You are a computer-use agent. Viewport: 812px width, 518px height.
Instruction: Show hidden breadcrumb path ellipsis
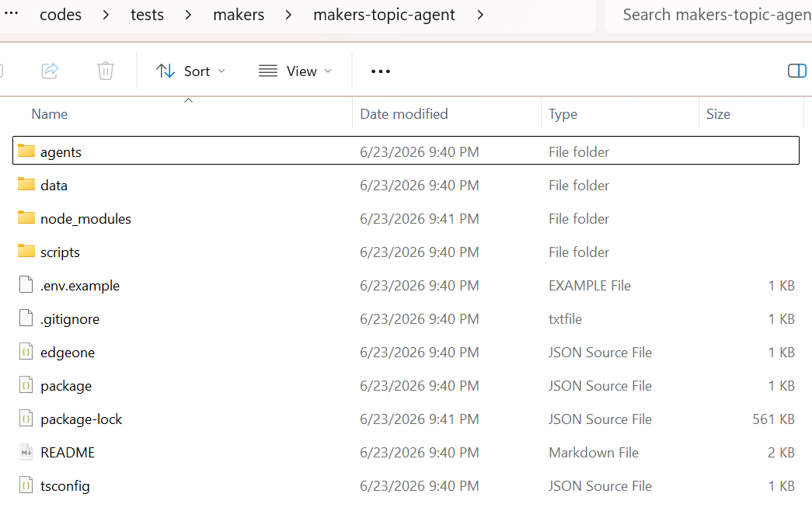[x=12, y=14]
